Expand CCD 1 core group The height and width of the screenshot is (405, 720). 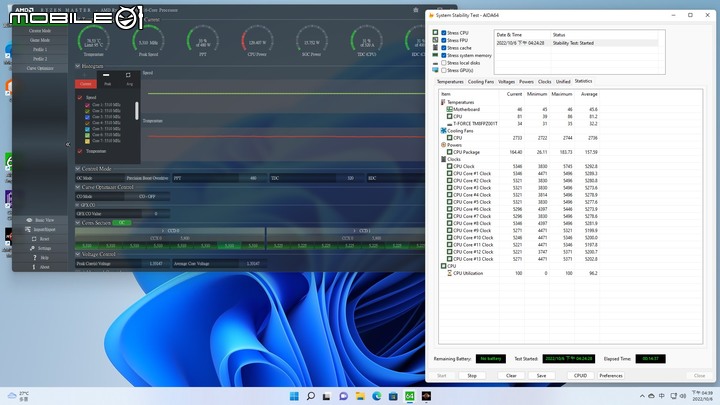tap(354, 231)
